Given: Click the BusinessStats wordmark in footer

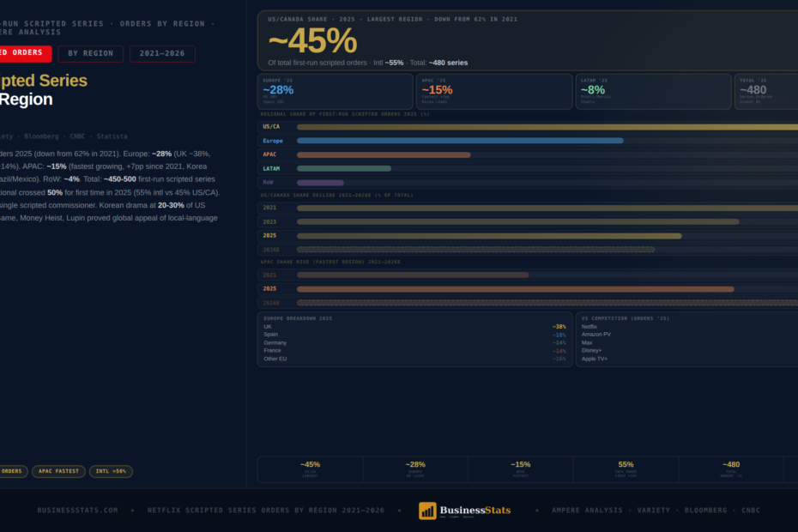Looking at the screenshot, I should (x=475, y=510).
